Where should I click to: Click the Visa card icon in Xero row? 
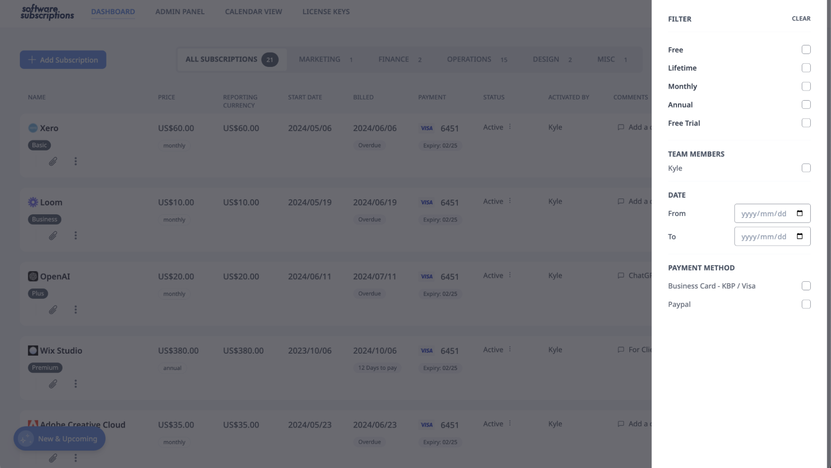[427, 128]
